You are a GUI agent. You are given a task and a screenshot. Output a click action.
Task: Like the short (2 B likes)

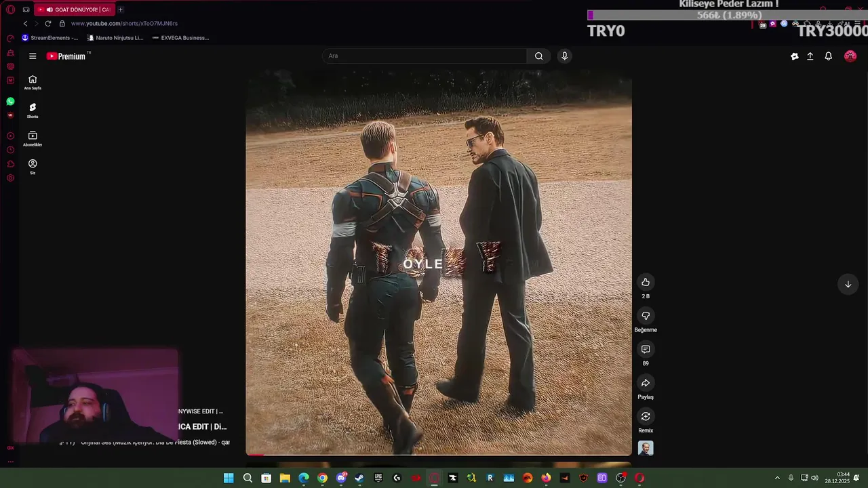tap(646, 282)
